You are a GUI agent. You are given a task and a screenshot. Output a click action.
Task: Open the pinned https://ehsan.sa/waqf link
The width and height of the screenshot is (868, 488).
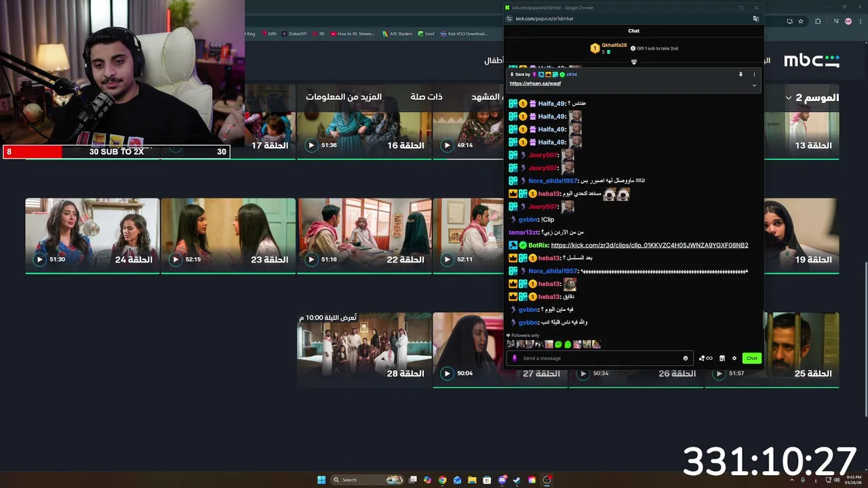coord(535,83)
